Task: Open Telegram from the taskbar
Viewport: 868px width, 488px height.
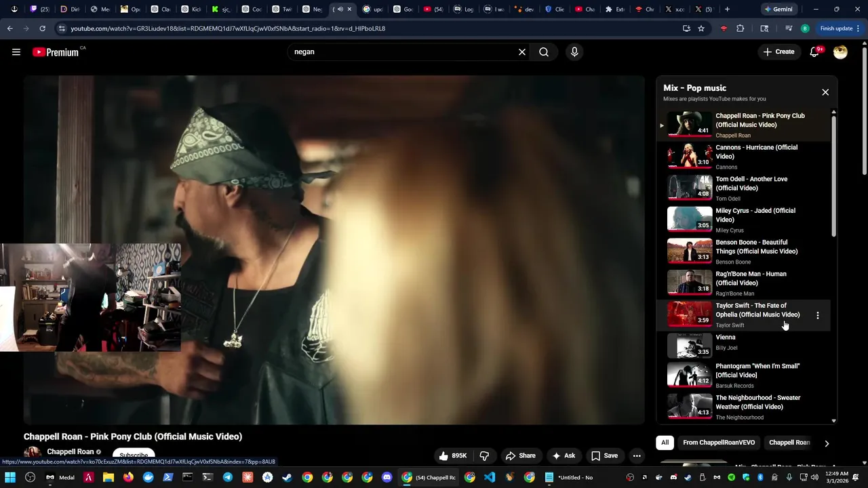Action: 227,477
